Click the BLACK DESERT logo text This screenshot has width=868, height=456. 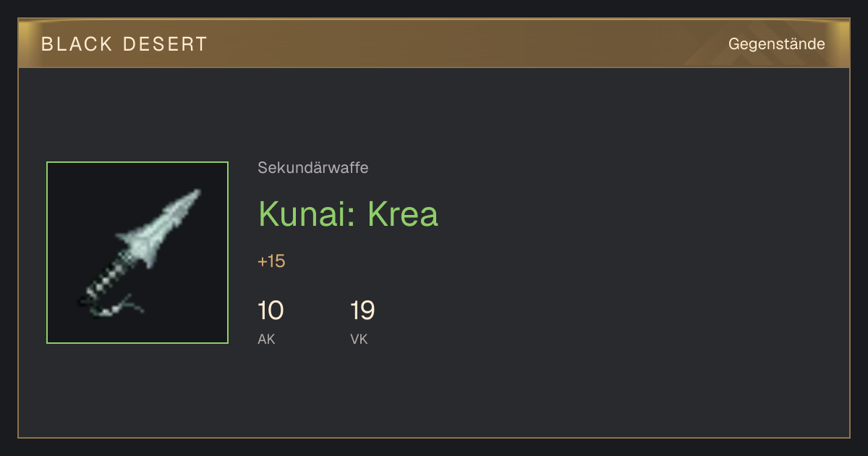coord(124,44)
